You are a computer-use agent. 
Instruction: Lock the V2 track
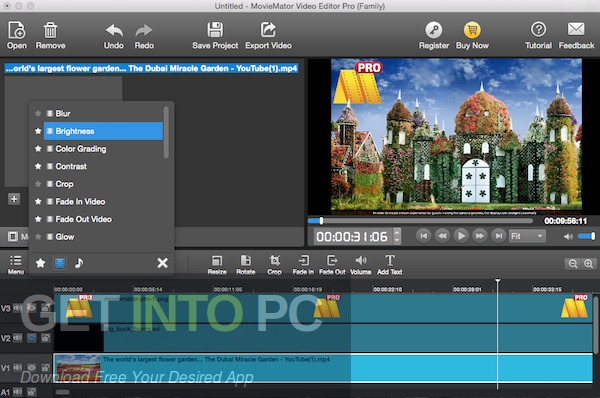[46, 338]
